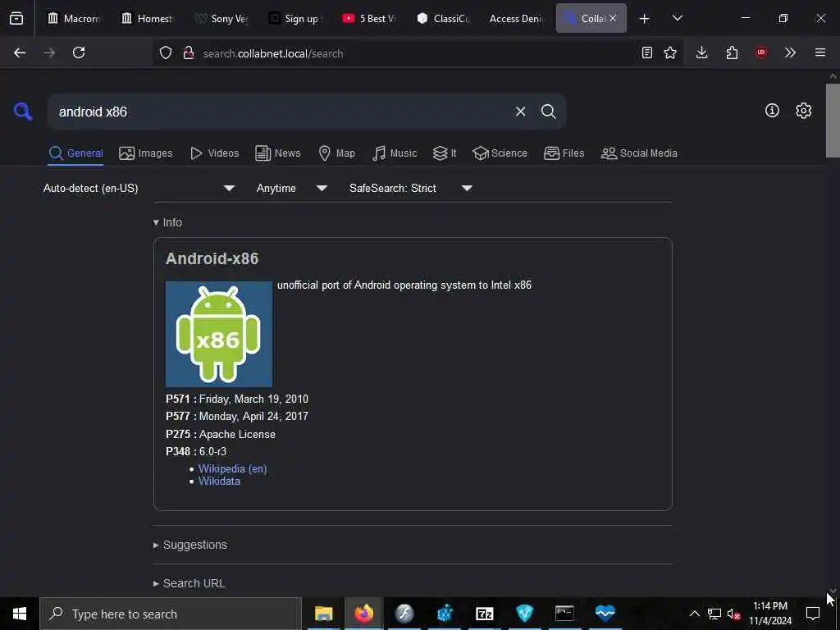Viewport: 840px width, 630px height.
Task: Show hidden tray icons chevron
Action: [694, 614]
